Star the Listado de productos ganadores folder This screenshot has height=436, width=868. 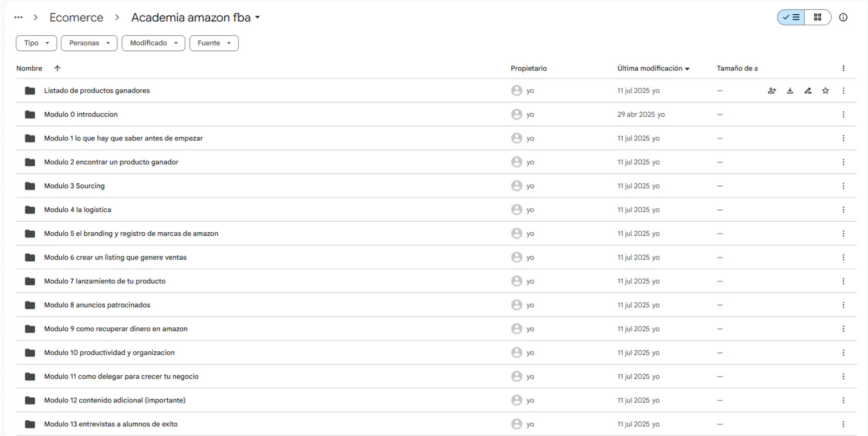[x=826, y=90]
